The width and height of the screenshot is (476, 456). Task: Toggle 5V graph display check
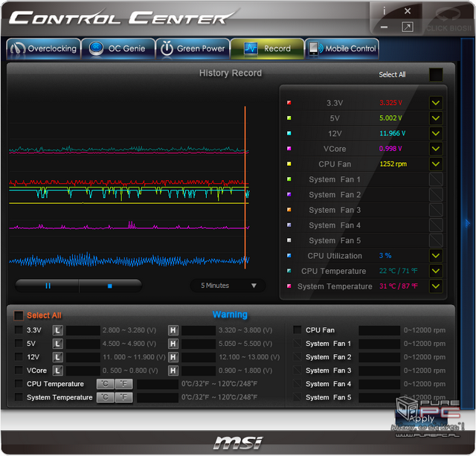pyautogui.click(x=436, y=118)
